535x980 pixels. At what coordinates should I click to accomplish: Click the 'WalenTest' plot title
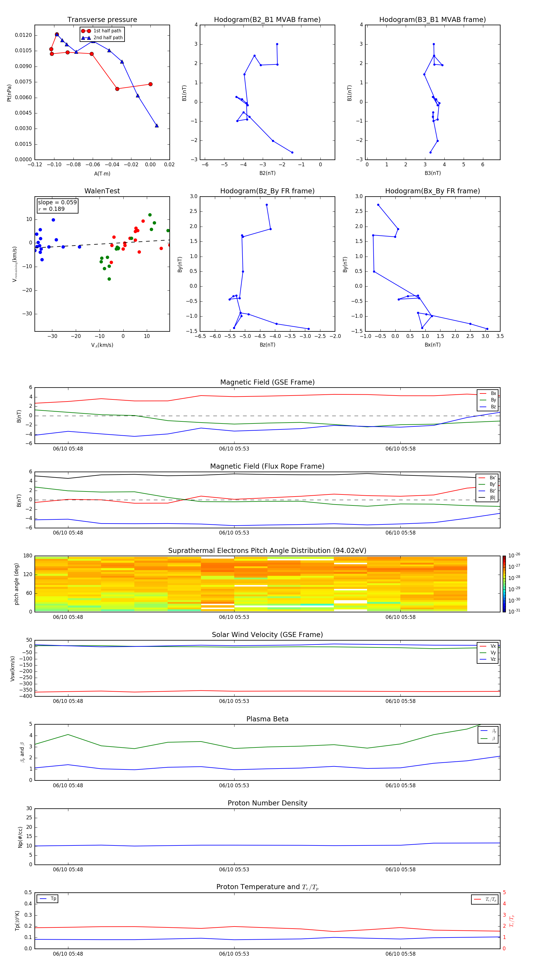[x=102, y=191]
